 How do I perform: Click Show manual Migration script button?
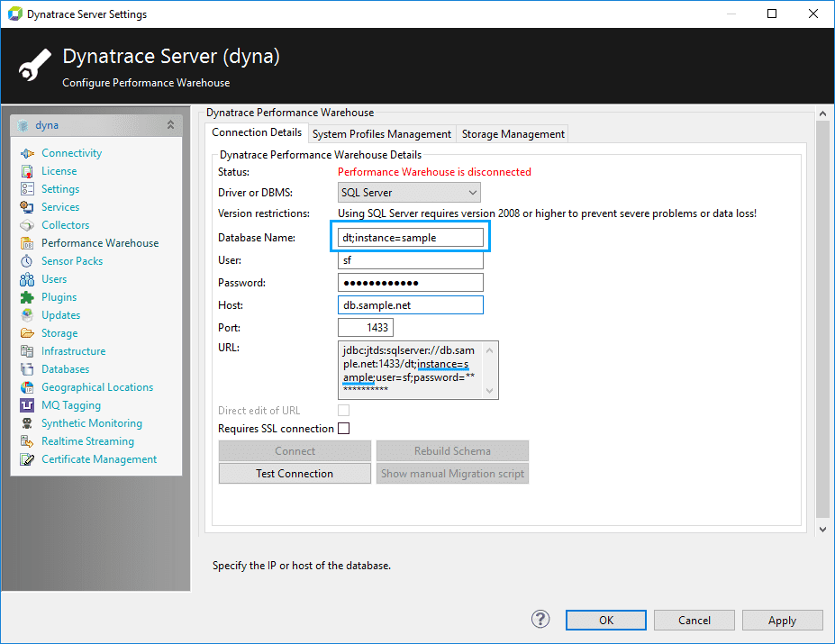point(452,474)
